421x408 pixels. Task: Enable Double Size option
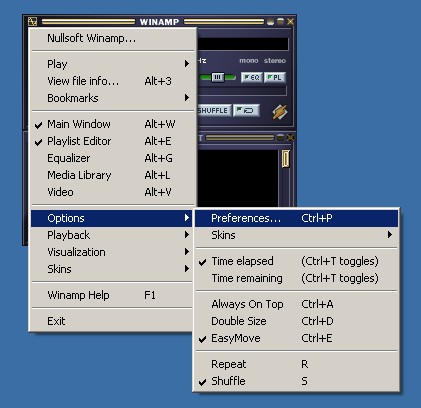(x=296, y=321)
